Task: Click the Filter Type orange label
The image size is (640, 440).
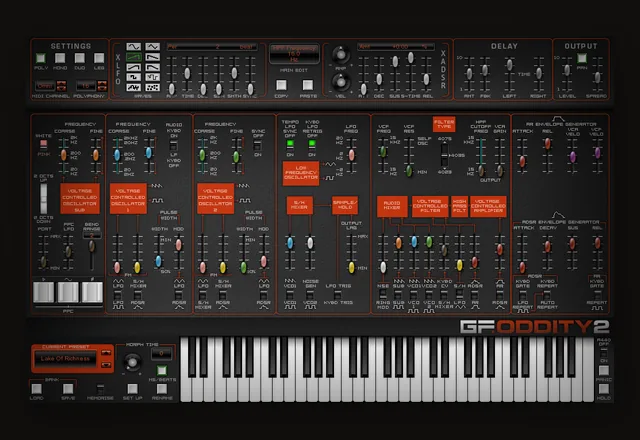Action: point(444,124)
